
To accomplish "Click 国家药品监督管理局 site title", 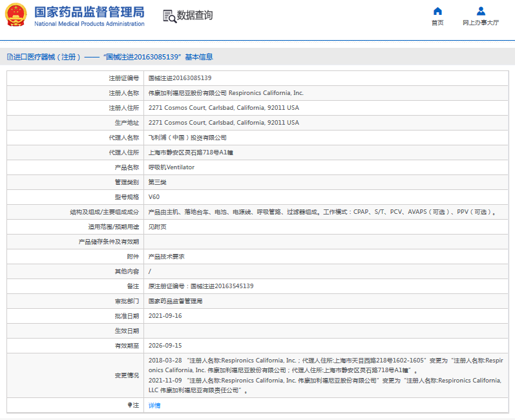I will pyautogui.click(x=89, y=12).
